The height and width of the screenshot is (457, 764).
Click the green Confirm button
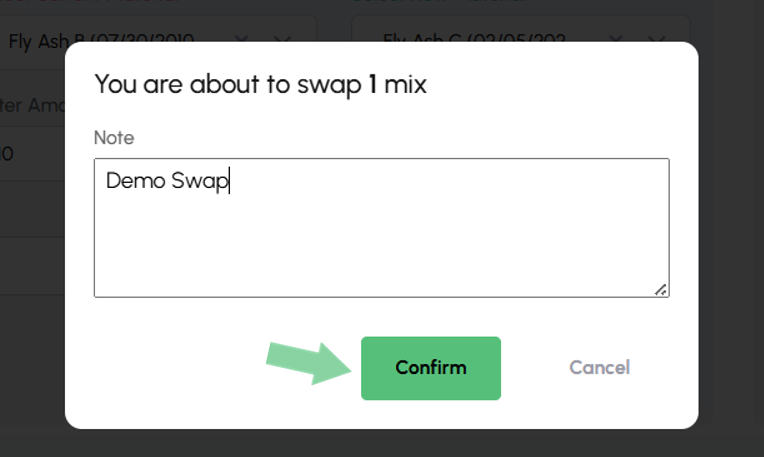430,368
